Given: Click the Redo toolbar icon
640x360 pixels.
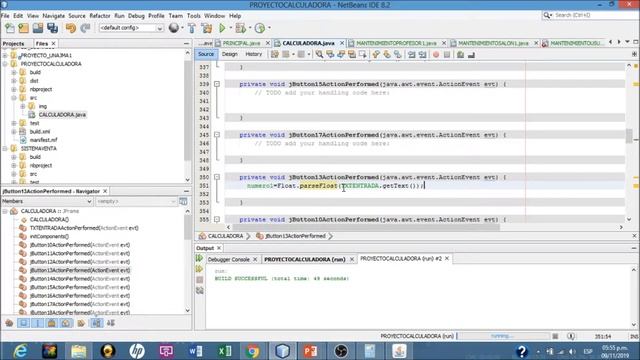Looking at the screenshot, I should pyautogui.click(x=85, y=28).
